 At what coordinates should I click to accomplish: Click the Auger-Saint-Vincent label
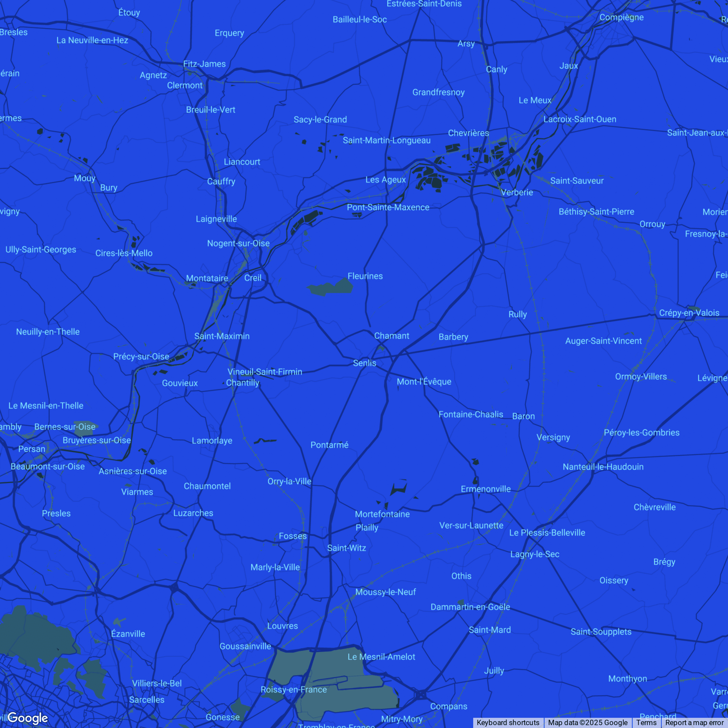coord(603,341)
